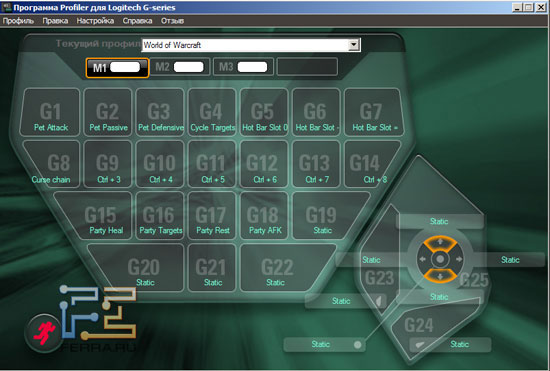This screenshot has height=371, width=550.
Task: Open the Правка menu
Action: pos(55,21)
